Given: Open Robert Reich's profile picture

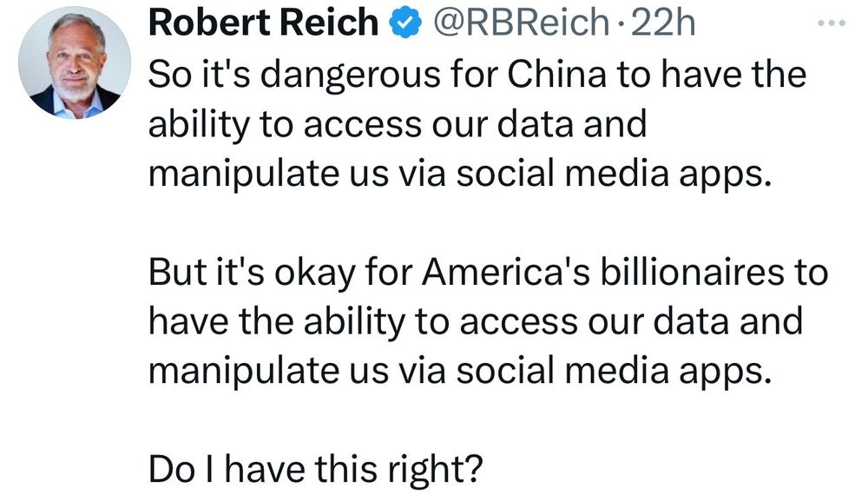Looking at the screenshot, I should [75, 63].
